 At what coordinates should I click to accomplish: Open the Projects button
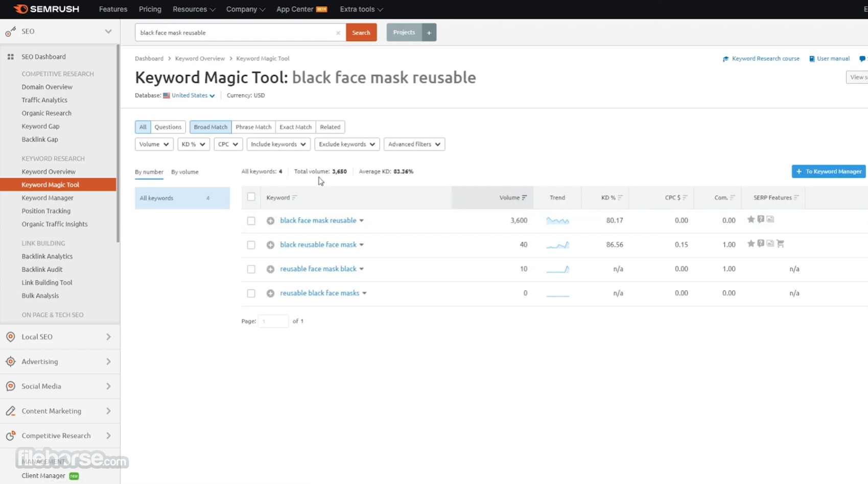pyautogui.click(x=404, y=33)
